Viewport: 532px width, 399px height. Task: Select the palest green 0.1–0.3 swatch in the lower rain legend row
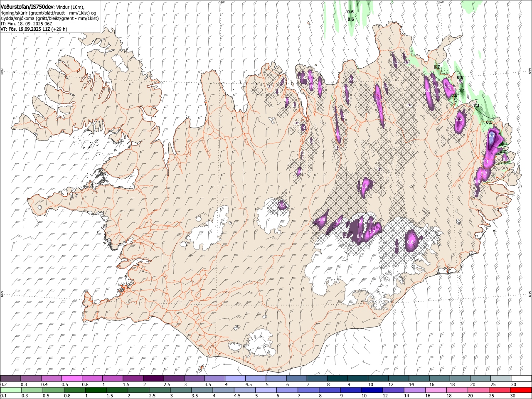click(11, 390)
